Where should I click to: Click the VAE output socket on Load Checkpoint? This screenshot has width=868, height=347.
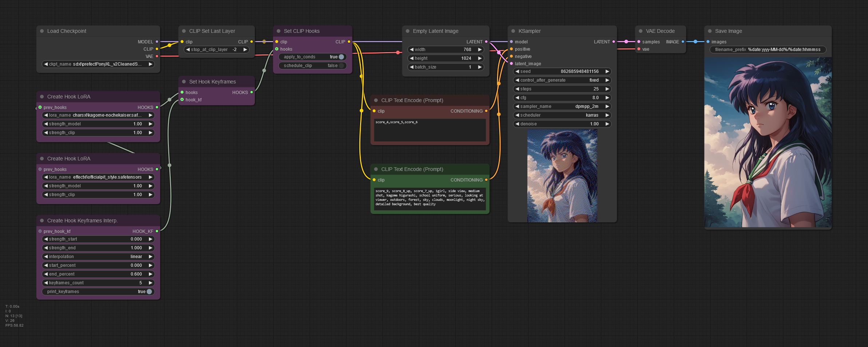coord(157,56)
